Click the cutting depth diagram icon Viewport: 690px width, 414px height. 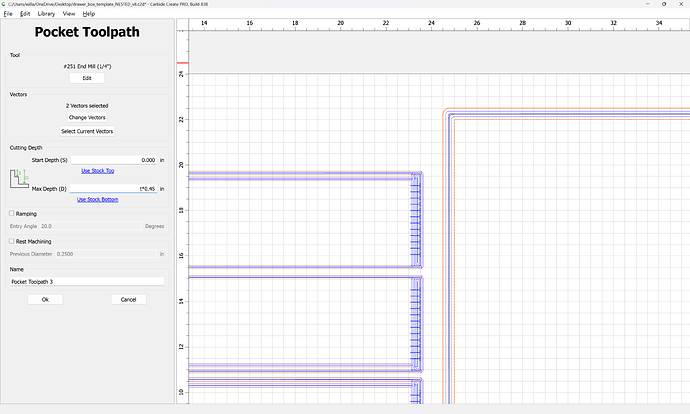20,180
